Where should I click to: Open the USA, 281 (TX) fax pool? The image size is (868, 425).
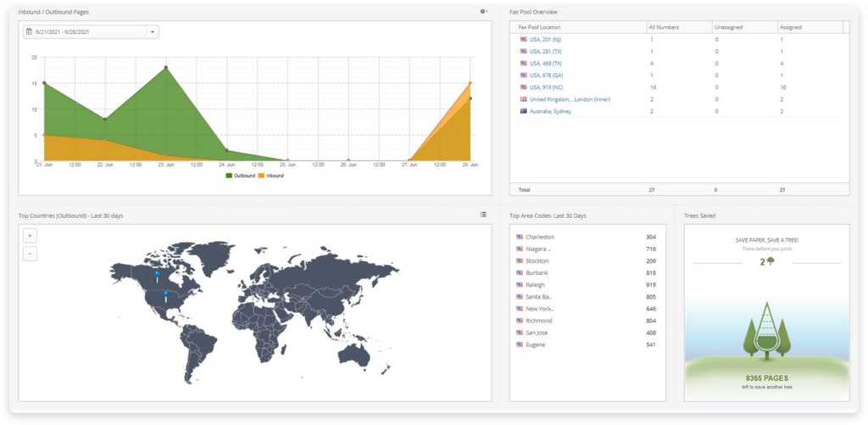(x=545, y=52)
